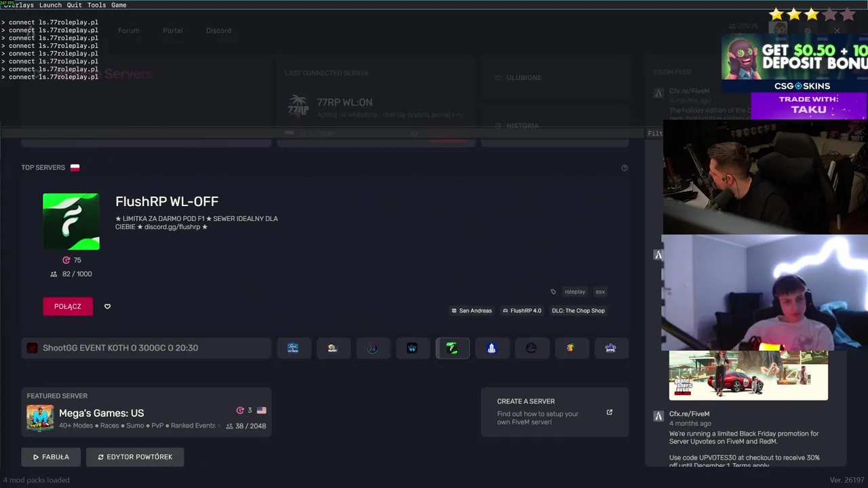Open the CREATE A SERVER card
This screenshot has height=488, width=868.
pyautogui.click(x=555, y=411)
